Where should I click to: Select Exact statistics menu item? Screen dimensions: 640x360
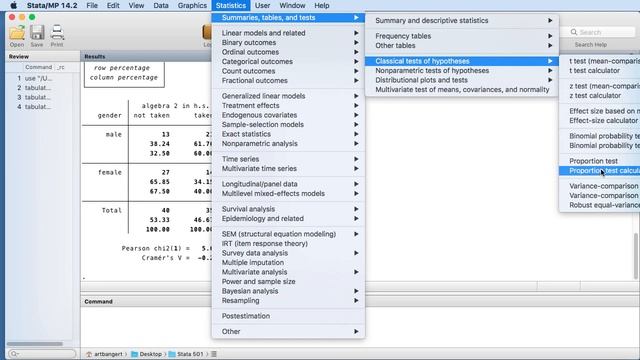click(x=288, y=134)
